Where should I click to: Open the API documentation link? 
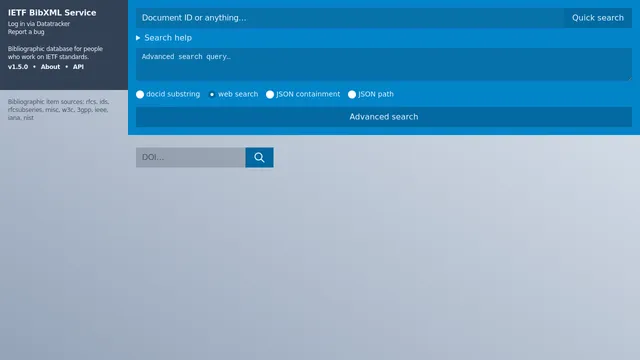pyautogui.click(x=78, y=67)
